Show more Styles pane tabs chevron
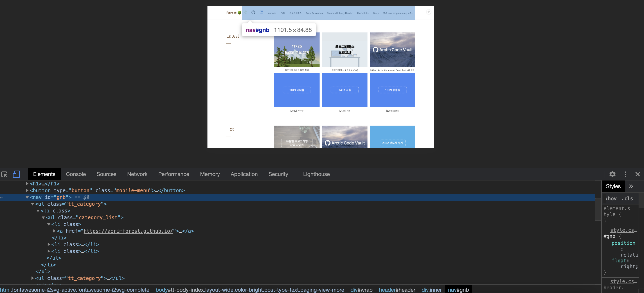The image size is (644, 293). (x=631, y=186)
